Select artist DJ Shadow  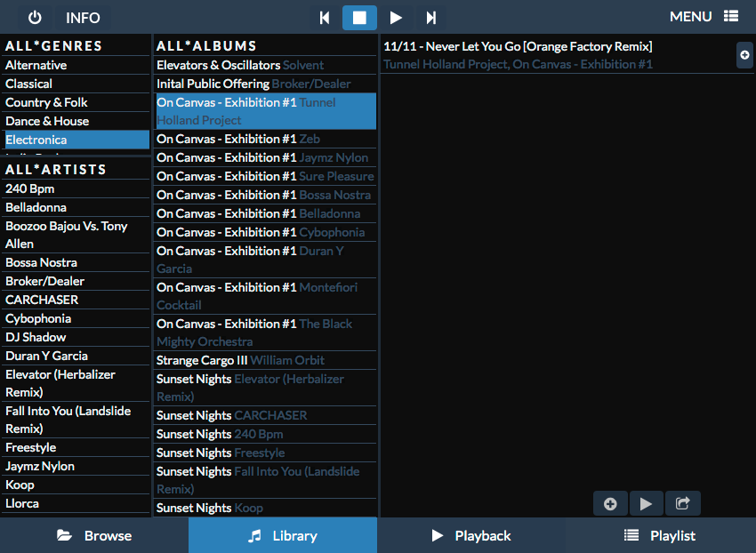(76, 337)
